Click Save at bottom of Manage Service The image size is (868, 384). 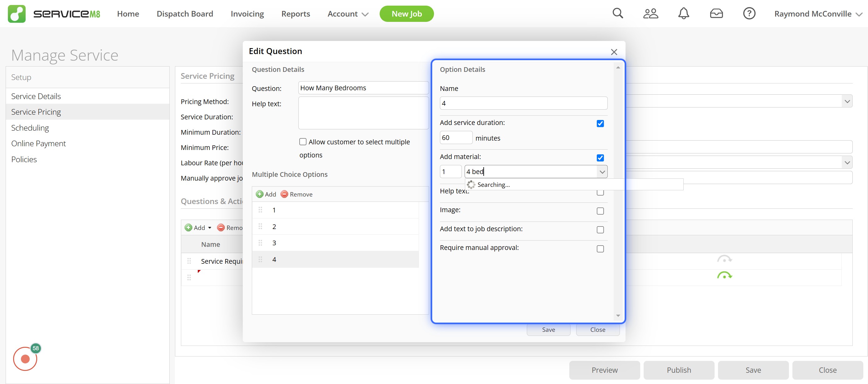click(753, 370)
